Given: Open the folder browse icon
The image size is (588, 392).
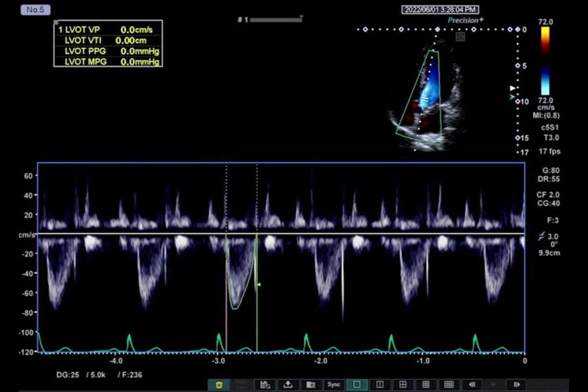Looking at the screenshot, I should 311,385.
